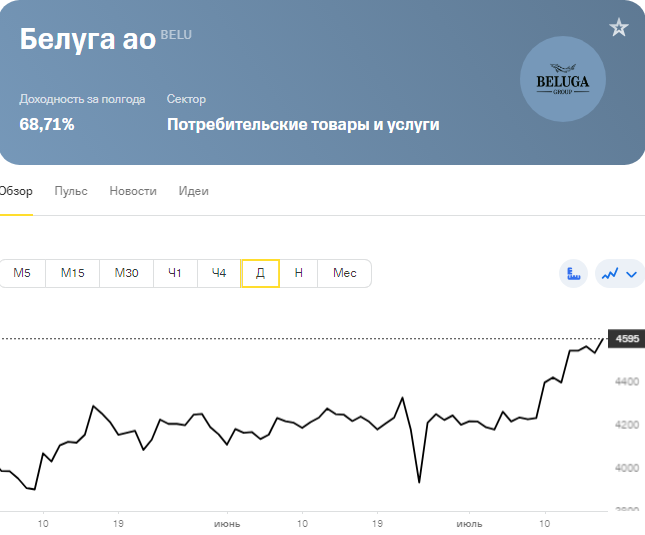Click the Сектор label
The height and width of the screenshot is (535, 645).
(186, 99)
